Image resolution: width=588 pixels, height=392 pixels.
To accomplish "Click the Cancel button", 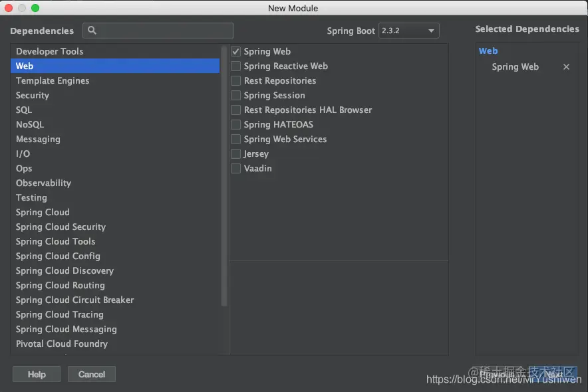I will pyautogui.click(x=92, y=374).
